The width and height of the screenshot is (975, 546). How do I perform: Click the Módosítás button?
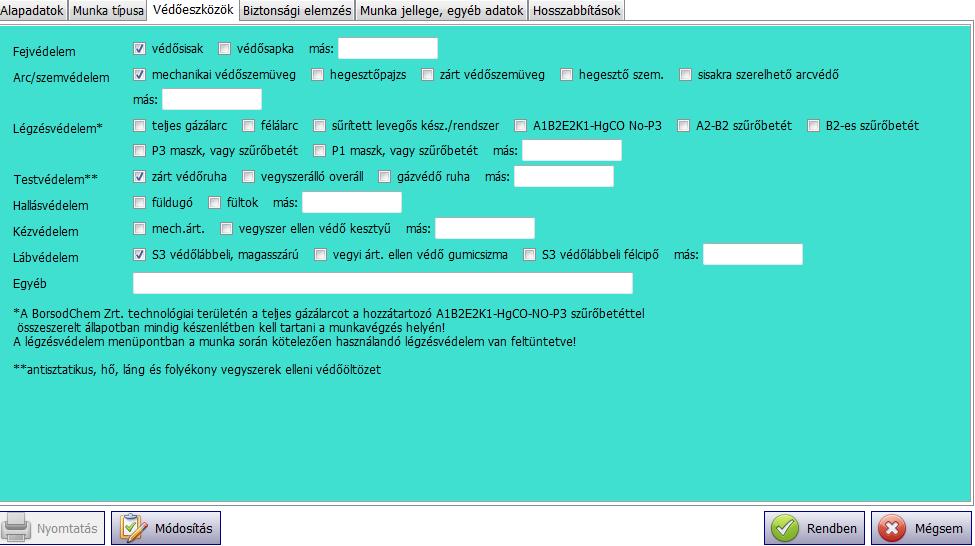(x=166, y=529)
